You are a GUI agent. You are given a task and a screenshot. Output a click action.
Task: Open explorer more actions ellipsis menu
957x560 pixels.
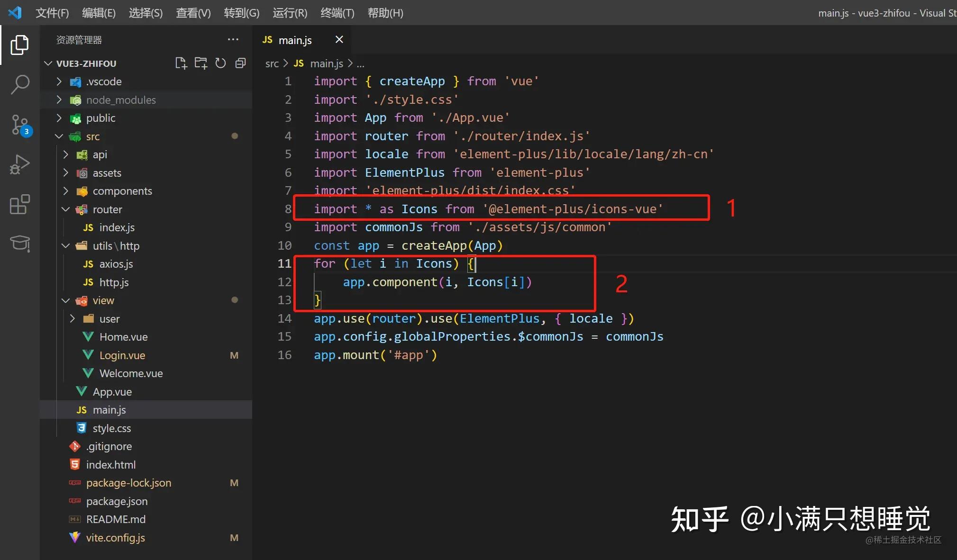233,40
